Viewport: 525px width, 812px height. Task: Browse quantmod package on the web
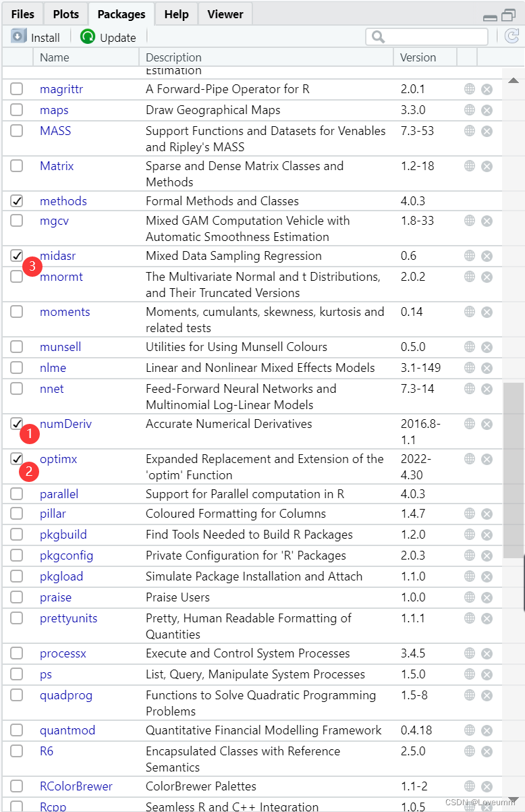tap(470, 730)
